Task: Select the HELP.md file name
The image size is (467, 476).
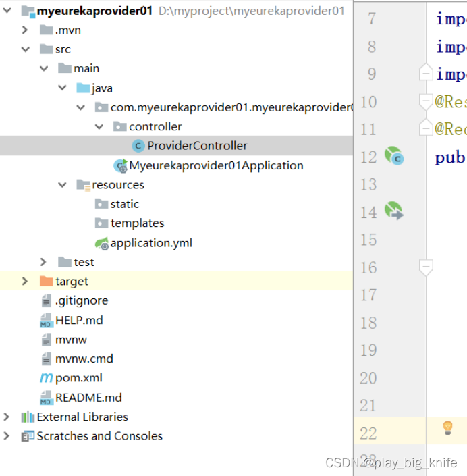Action: pos(79,320)
